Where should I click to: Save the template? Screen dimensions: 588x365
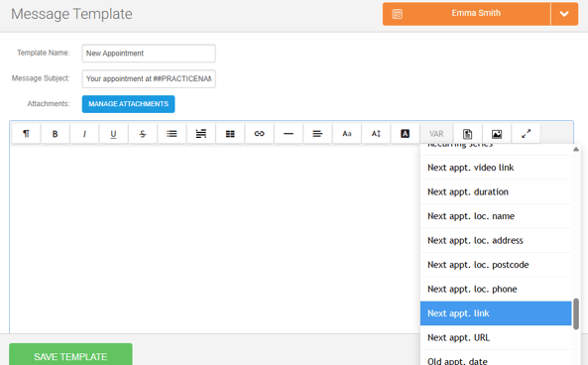70,354
